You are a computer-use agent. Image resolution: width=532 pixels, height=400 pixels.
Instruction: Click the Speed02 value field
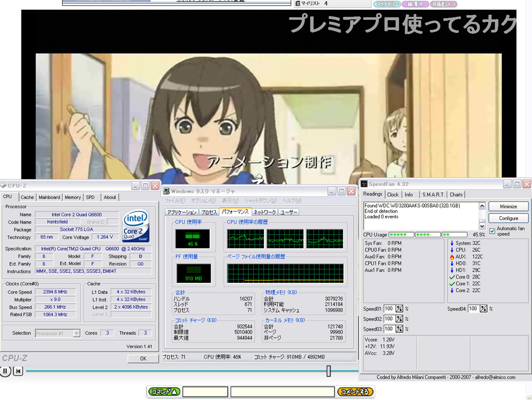point(389,319)
